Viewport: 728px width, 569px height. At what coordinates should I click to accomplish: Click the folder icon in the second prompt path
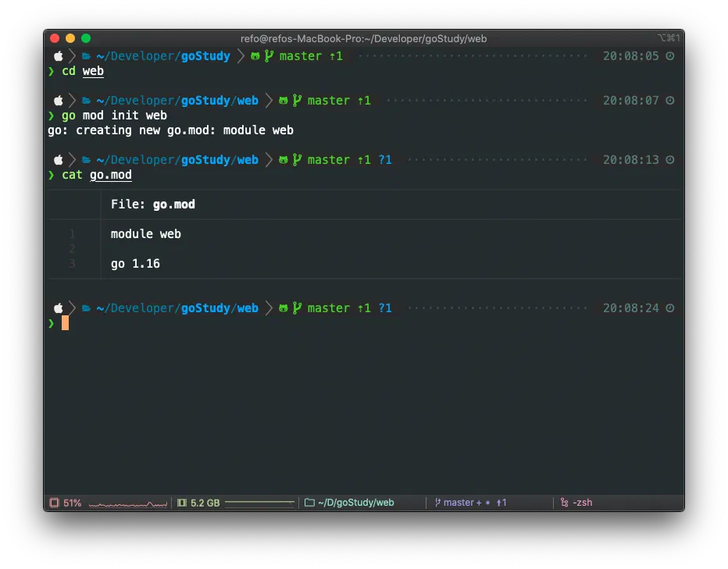[x=86, y=101]
